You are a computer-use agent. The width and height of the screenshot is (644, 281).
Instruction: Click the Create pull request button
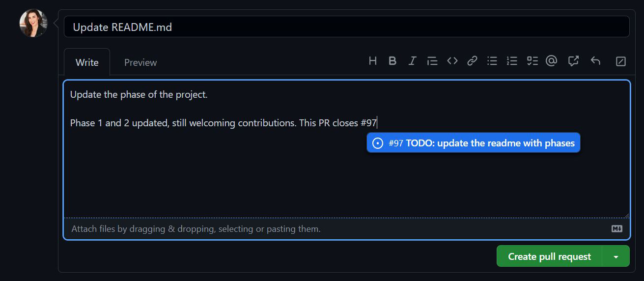549,256
